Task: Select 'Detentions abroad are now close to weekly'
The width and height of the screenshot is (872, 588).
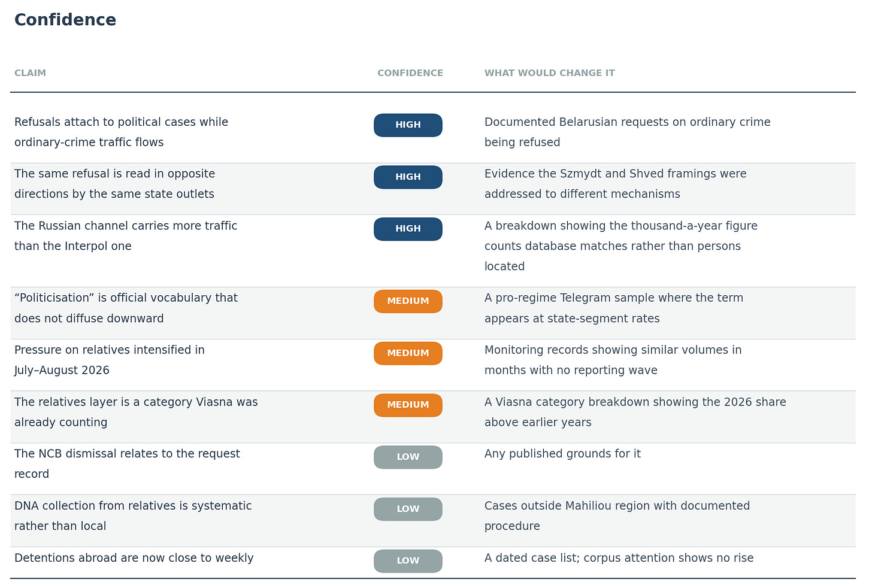Action: (x=134, y=558)
